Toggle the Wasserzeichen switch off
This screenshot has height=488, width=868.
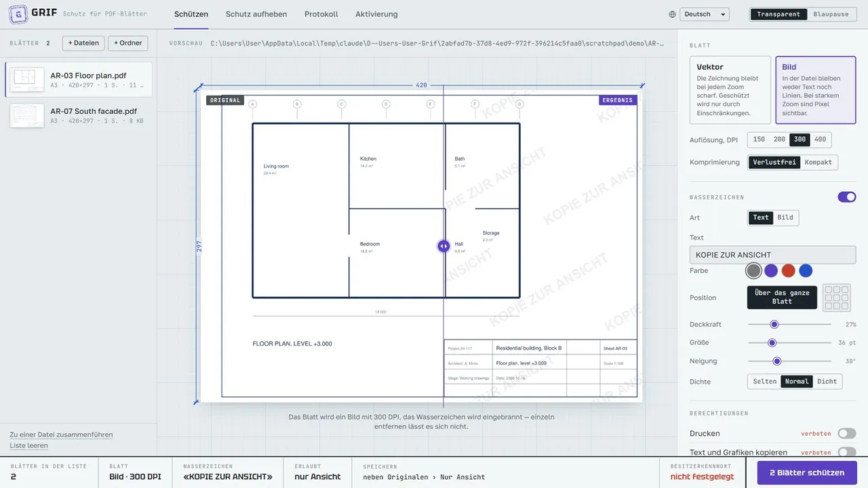[847, 197]
